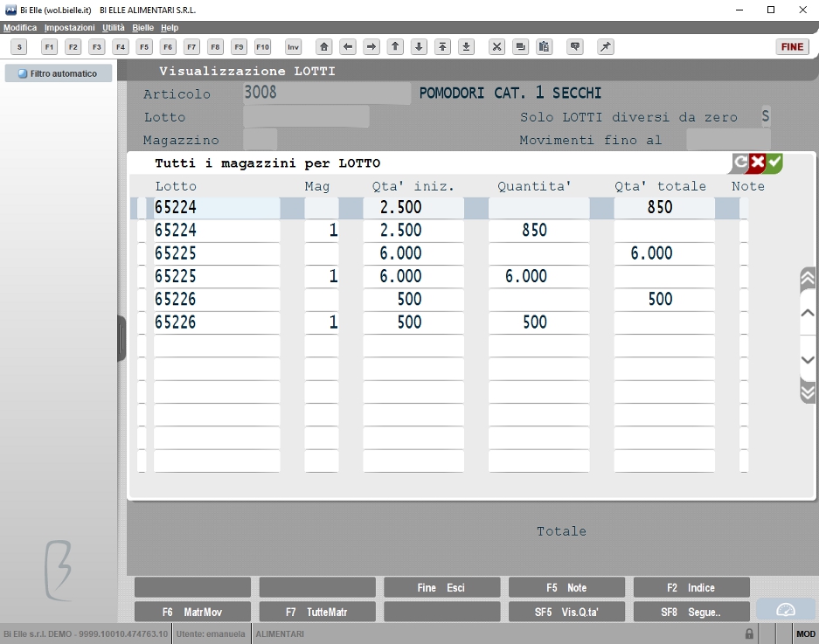This screenshot has height=644, width=819.
Task: Click the F5 Note button
Action: (566, 587)
